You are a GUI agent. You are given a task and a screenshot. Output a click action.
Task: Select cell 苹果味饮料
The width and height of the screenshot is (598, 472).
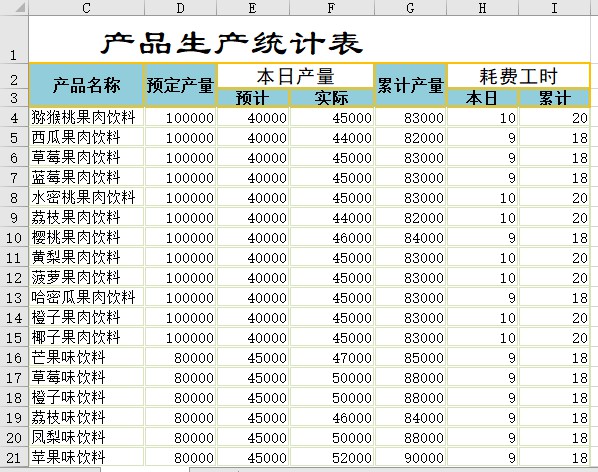click(x=87, y=458)
